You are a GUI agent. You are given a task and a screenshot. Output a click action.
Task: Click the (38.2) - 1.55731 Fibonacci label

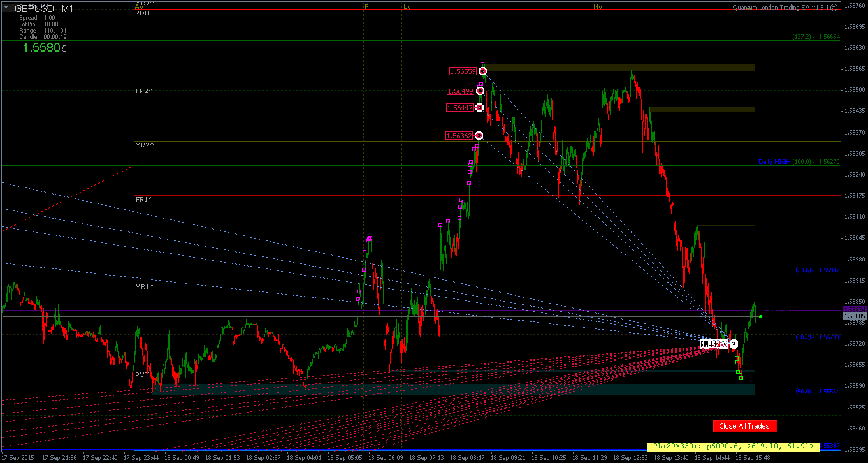tap(818, 337)
